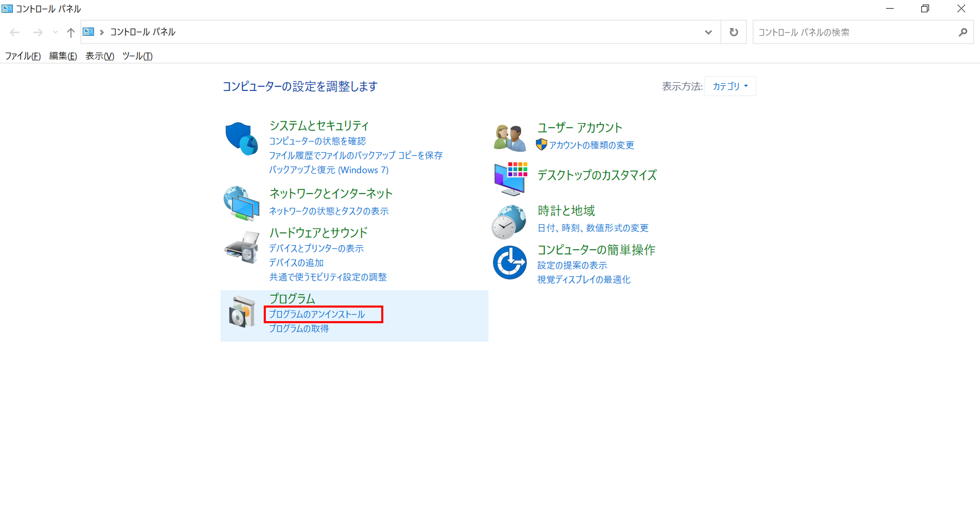This screenshot has height=521, width=980.
Task: Click the forward arrow navigation button
Action: point(38,32)
